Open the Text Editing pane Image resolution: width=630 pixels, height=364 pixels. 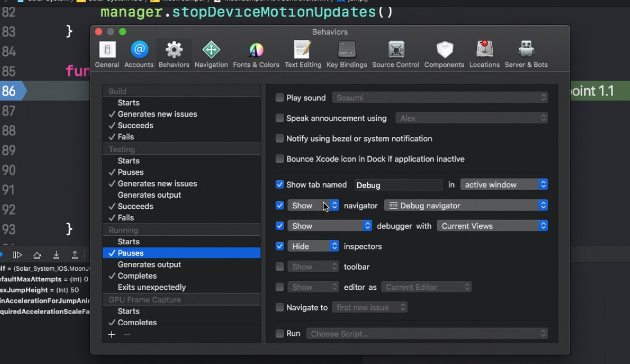(x=303, y=54)
